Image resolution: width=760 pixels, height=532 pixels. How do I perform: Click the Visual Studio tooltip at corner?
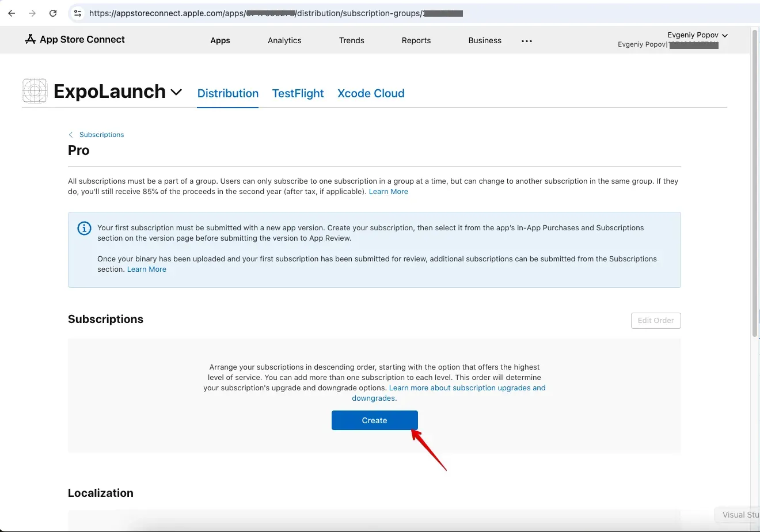[x=738, y=515]
